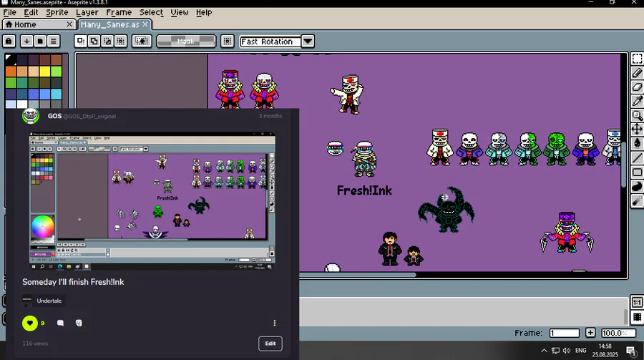Click the Edit button on the post
This screenshot has width=644, height=360.
tap(270, 344)
